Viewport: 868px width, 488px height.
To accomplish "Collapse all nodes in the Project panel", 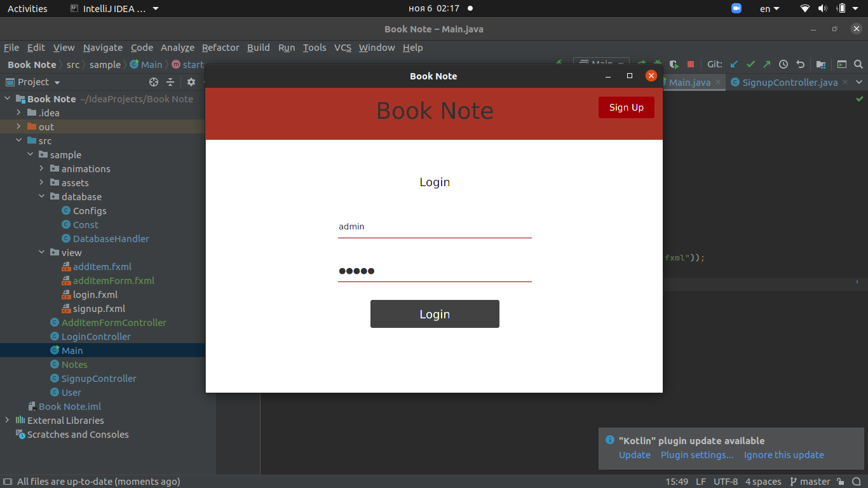I will 170,82.
